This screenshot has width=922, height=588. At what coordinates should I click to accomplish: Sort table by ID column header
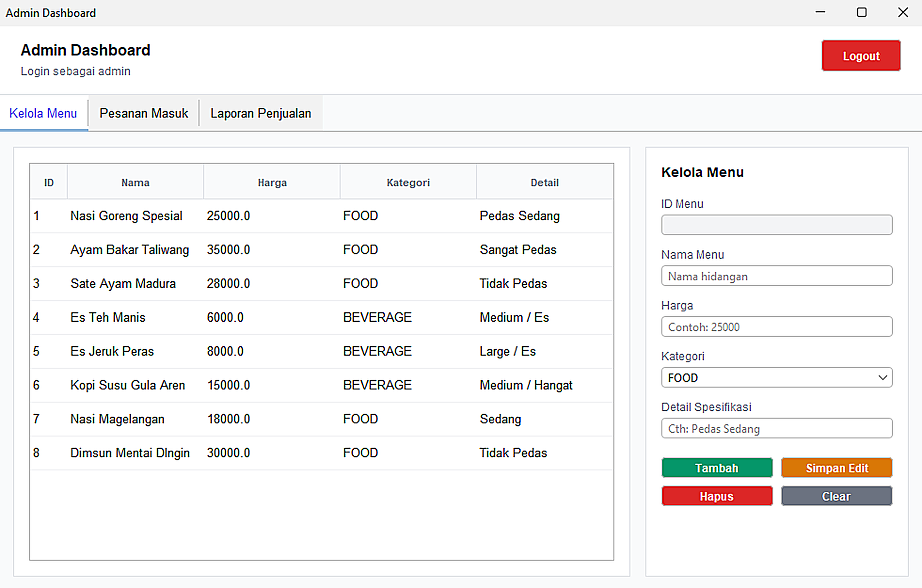[49, 183]
